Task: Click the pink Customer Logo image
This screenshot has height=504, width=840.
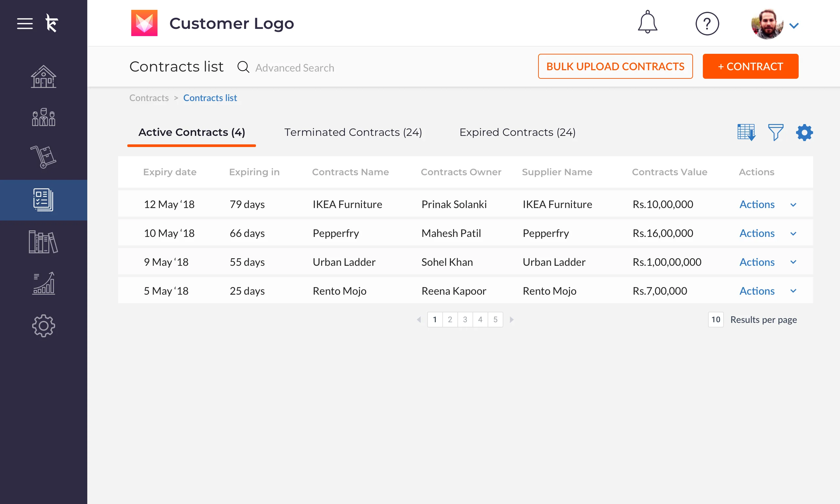Action: [x=144, y=23]
